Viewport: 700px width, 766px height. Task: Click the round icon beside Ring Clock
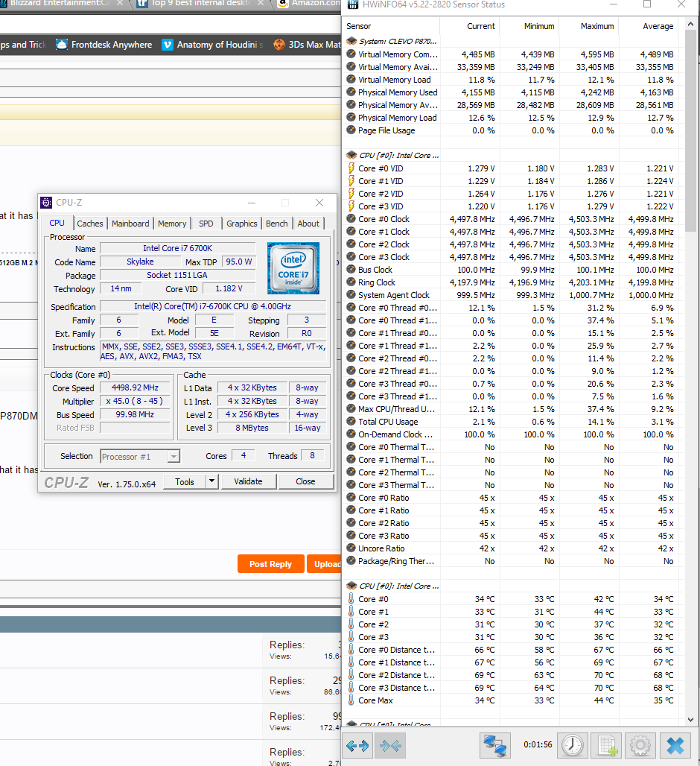click(x=351, y=282)
